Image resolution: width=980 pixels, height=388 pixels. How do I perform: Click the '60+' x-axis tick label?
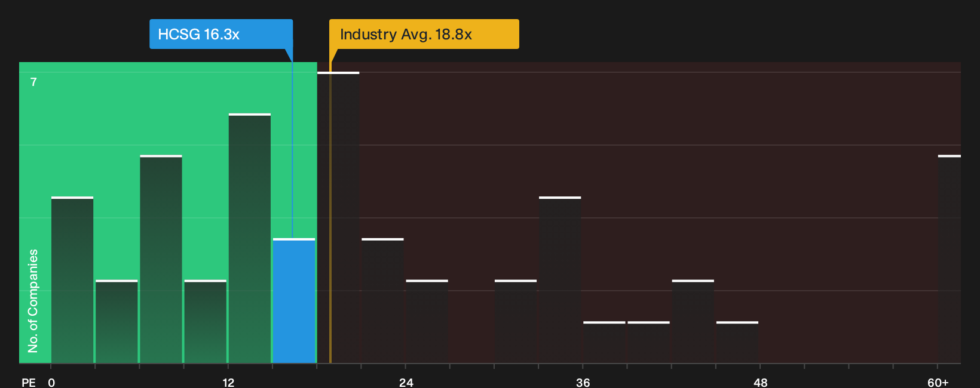click(938, 383)
